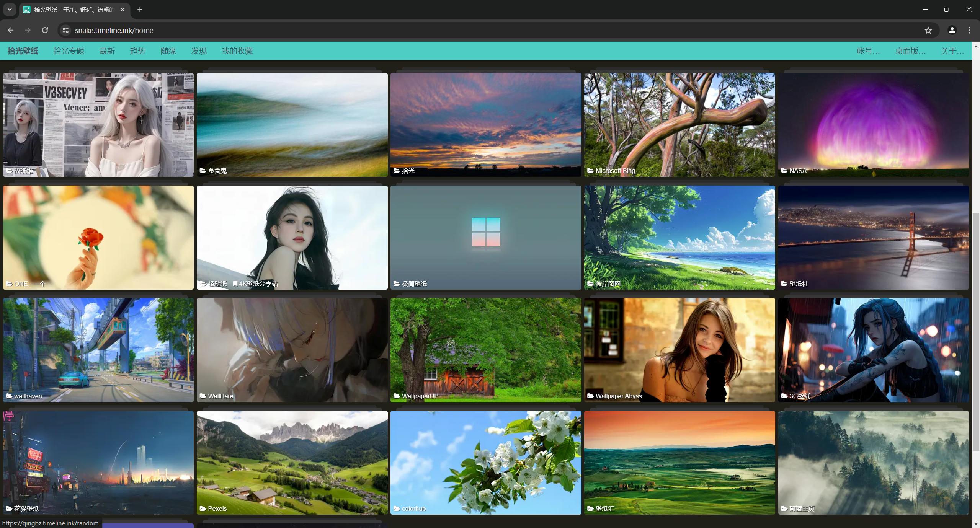Click the browser reload page icon
This screenshot has width=980, height=528.
tap(45, 30)
